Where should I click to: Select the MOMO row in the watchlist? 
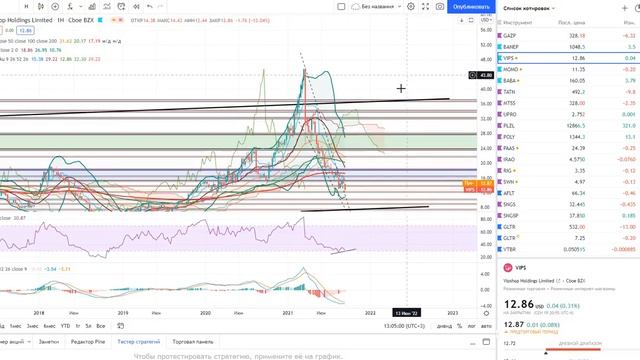[x=568, y=69]
